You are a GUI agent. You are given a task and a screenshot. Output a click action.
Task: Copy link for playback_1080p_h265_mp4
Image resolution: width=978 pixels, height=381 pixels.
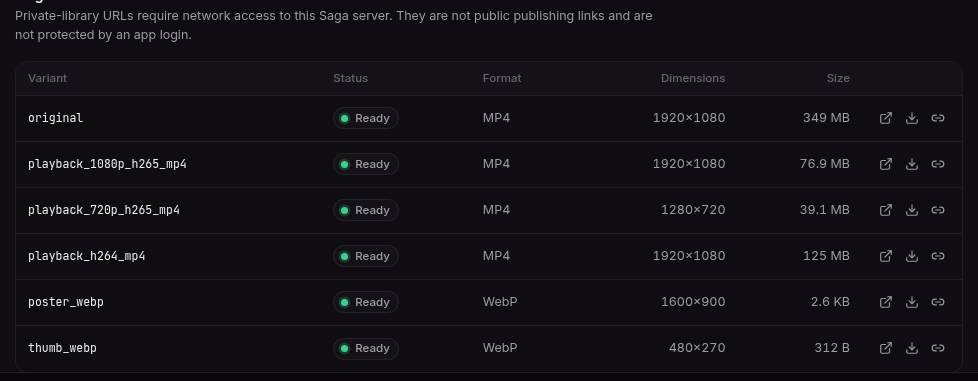tap(938, 164)
